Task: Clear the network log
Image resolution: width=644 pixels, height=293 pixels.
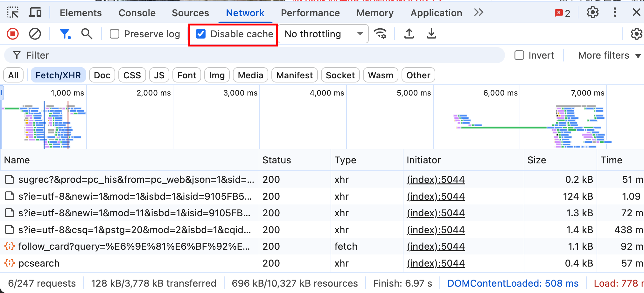Action: click(x=35, y=34)
